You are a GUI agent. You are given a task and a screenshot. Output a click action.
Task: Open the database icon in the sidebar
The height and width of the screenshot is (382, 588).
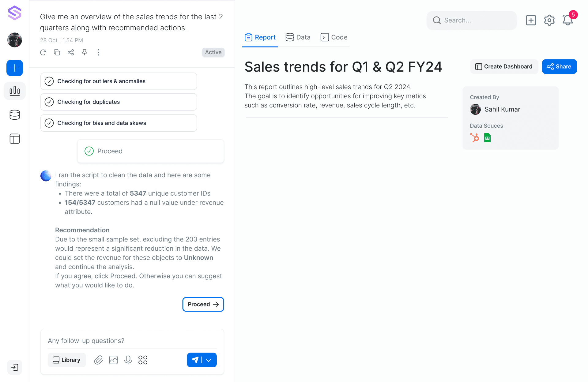pos(15,115)
